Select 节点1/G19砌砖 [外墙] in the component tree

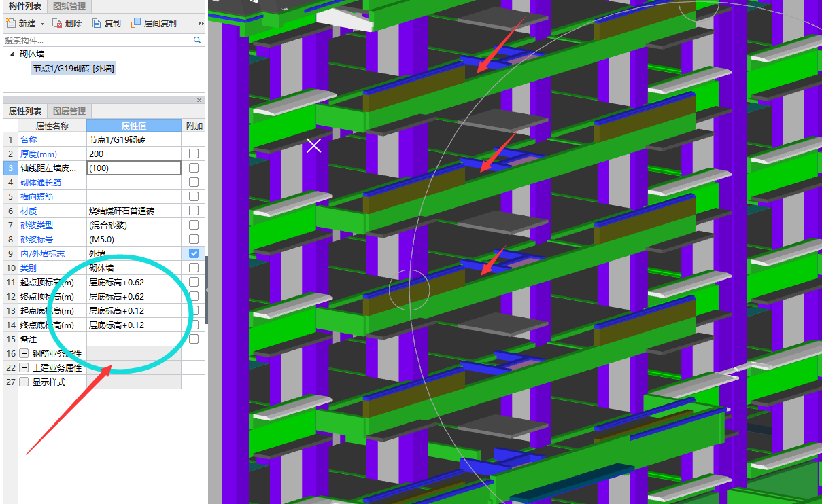[73, 68]
